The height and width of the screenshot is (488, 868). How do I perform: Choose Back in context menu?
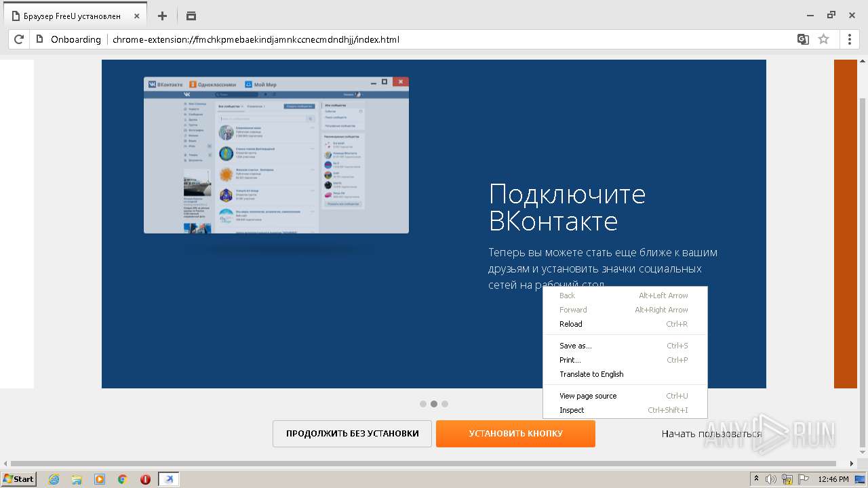(x=625, y=296)
